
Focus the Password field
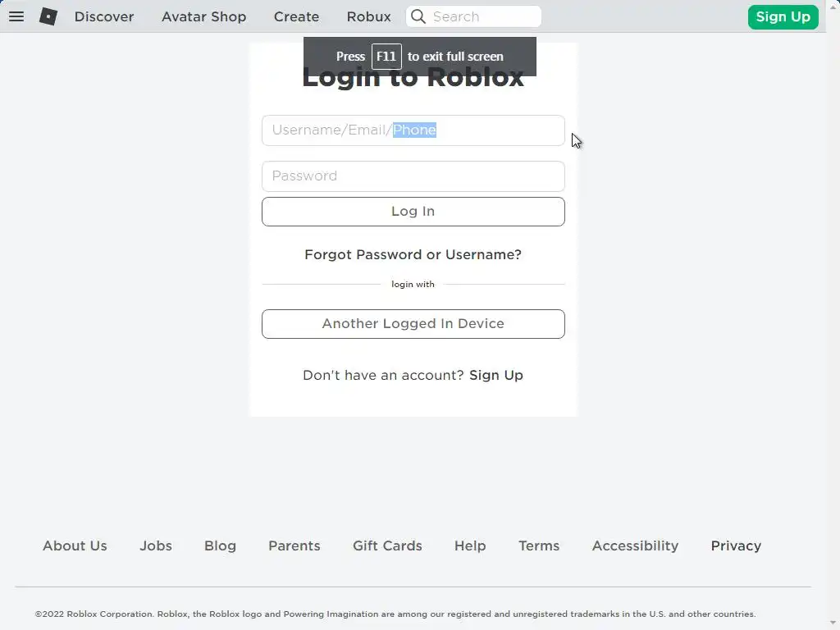pos(413,176)
